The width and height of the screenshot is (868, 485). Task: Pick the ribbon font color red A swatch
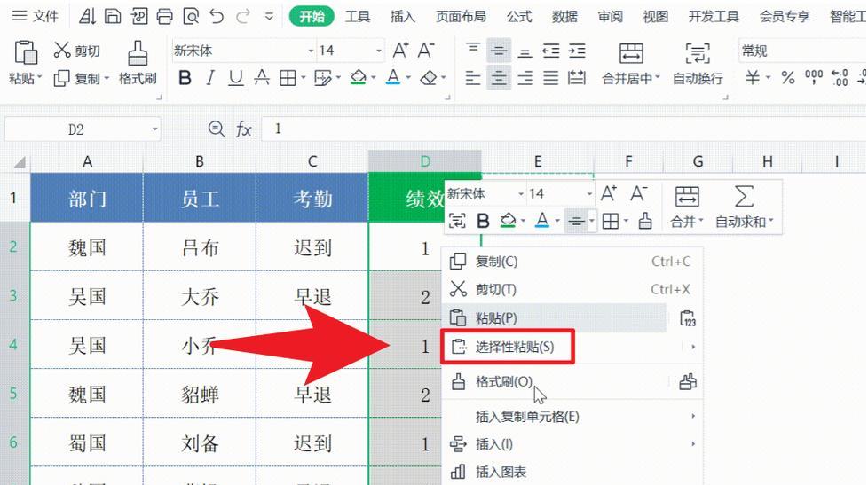tap(393, 78)
